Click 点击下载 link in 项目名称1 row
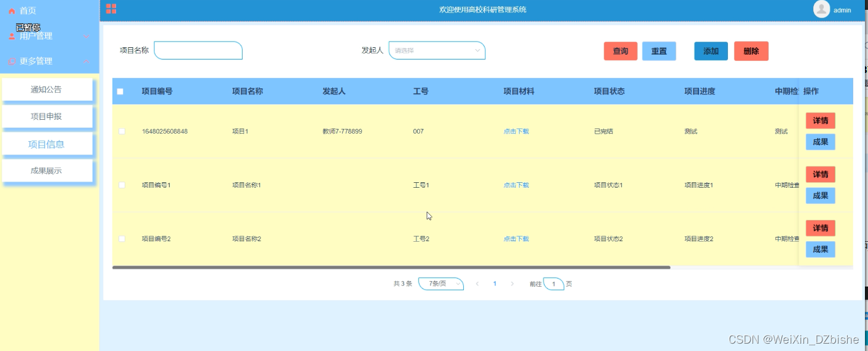 point(516,185)
